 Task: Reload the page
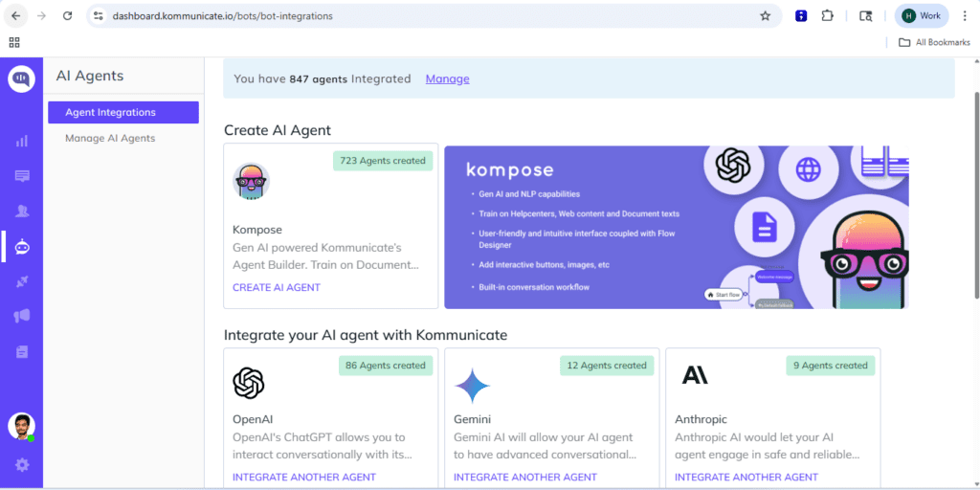(x=68, y=16)
